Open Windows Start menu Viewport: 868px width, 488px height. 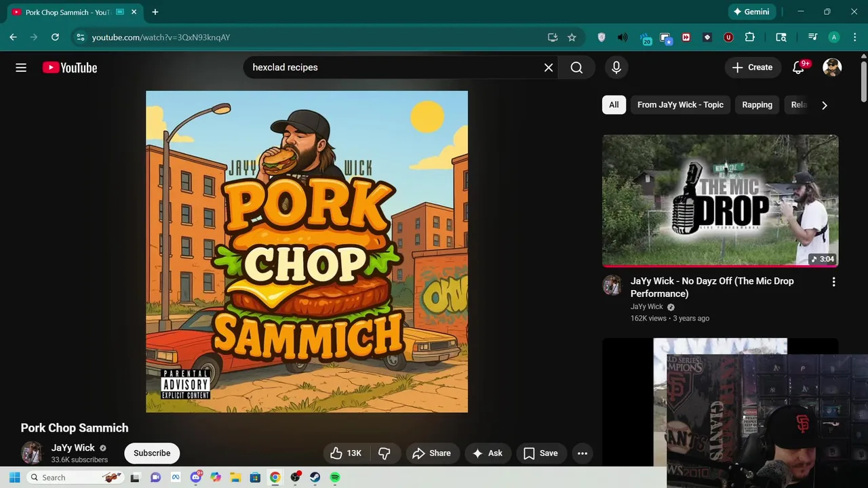[x=14, y=477]
